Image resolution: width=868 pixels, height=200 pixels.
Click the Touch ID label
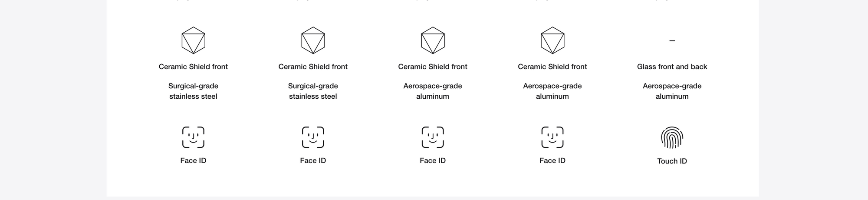tap(672, 161)
